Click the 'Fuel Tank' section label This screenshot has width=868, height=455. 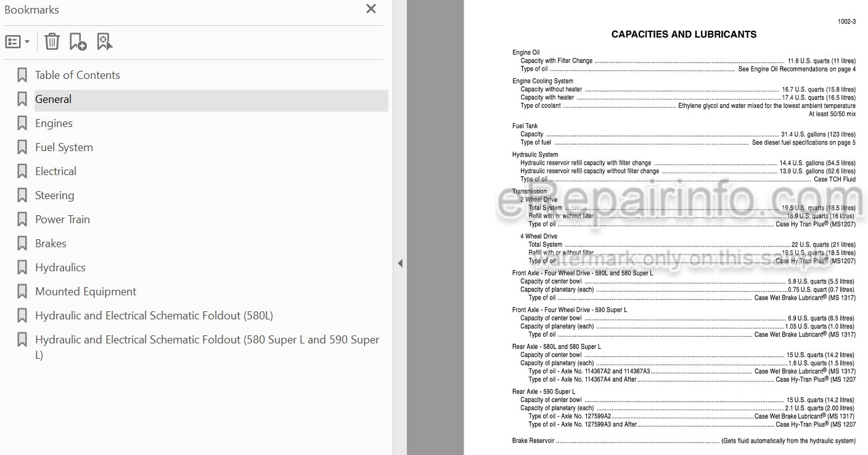coord(525,126)
